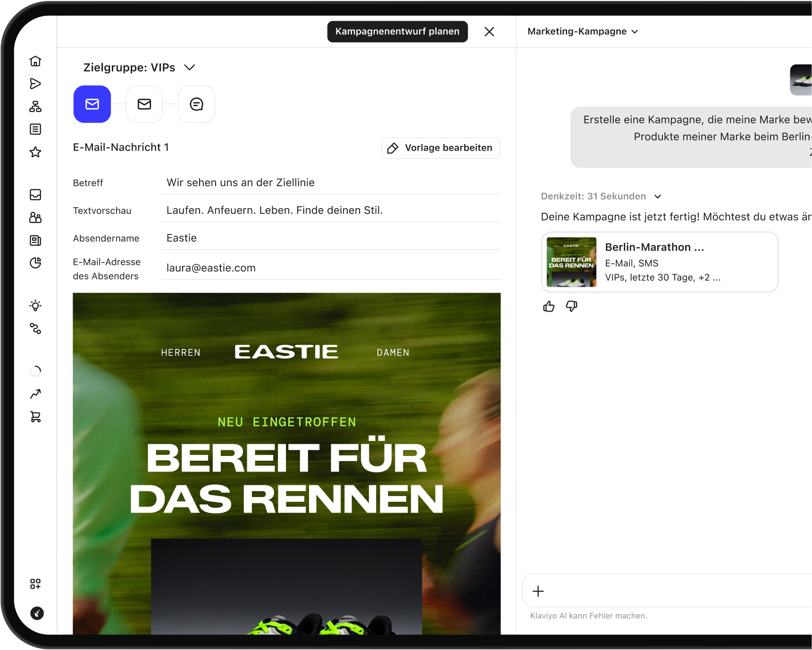
Task: Open the connected nodes icon in sidebar
Action: (x=35, y=329)
